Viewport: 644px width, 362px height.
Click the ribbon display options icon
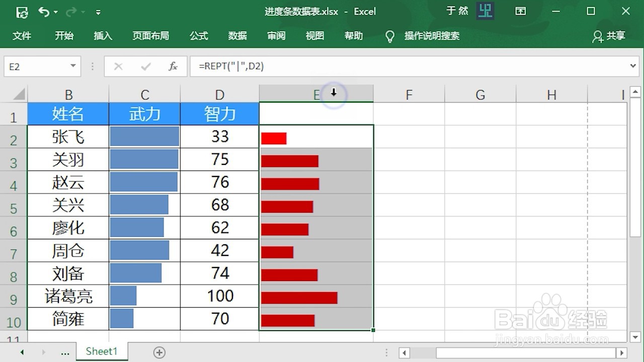[521, 11]
